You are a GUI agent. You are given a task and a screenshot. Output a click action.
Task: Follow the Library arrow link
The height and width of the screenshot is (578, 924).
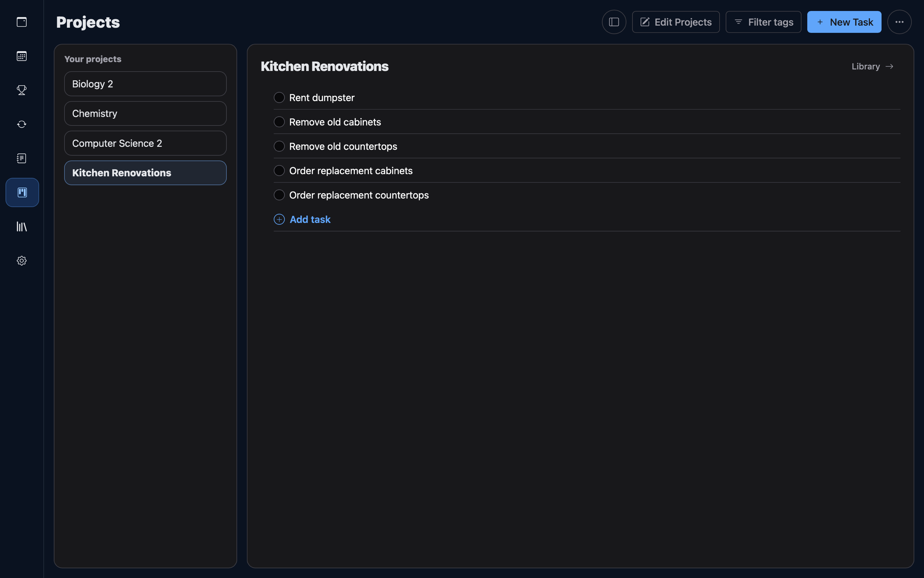(x=872, y=66)
